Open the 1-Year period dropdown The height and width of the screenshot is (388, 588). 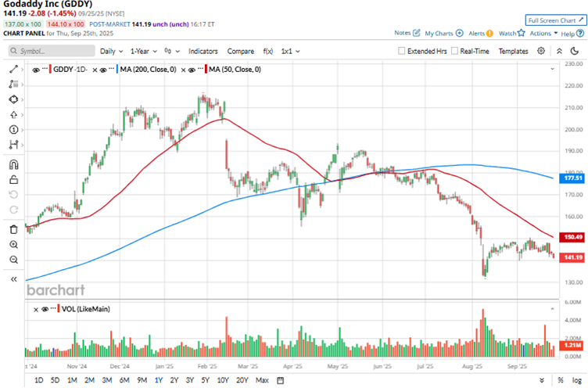coord(144,51)
